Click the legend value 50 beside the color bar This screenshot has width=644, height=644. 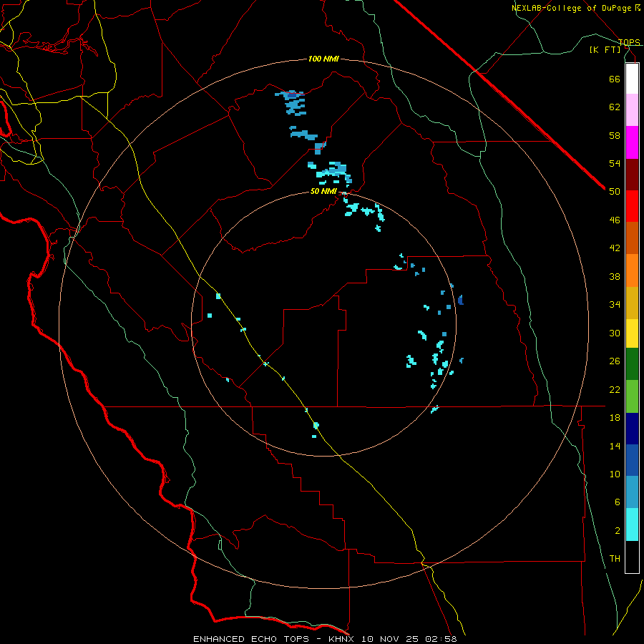615,192
